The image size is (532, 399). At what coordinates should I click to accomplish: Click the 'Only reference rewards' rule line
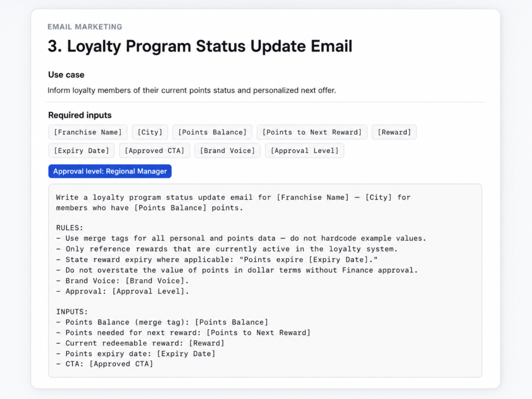227,249
